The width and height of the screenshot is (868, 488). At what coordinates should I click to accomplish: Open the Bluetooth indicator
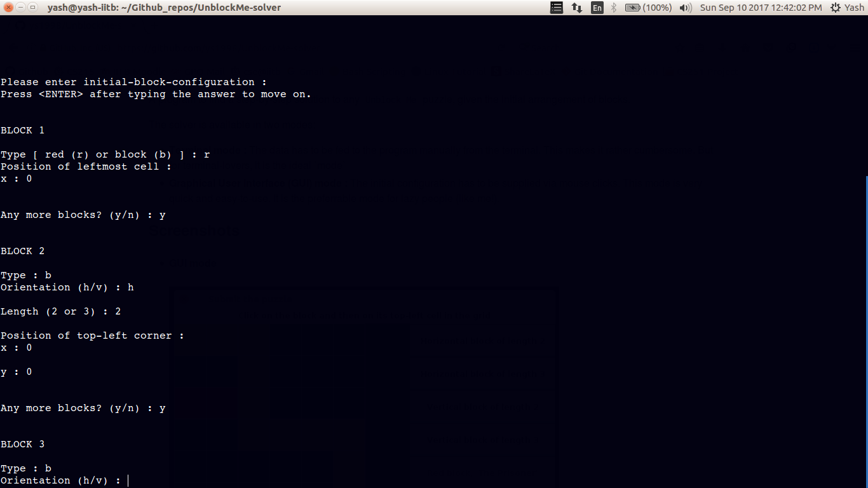614,8
